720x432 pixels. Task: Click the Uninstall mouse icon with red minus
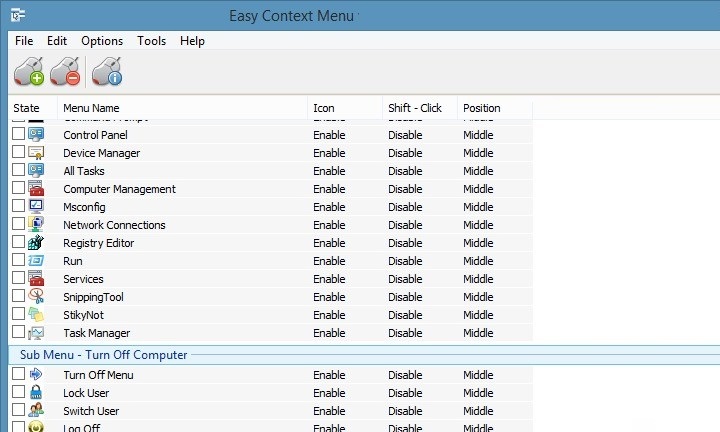coord(65,72)
